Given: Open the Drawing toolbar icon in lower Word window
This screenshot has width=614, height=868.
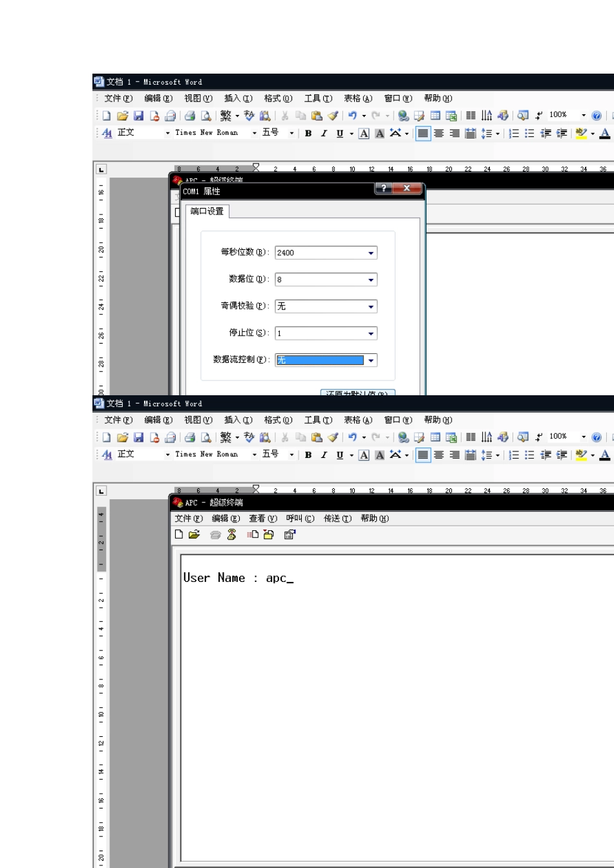Looking at the screenshot, I should pos(503,438).
